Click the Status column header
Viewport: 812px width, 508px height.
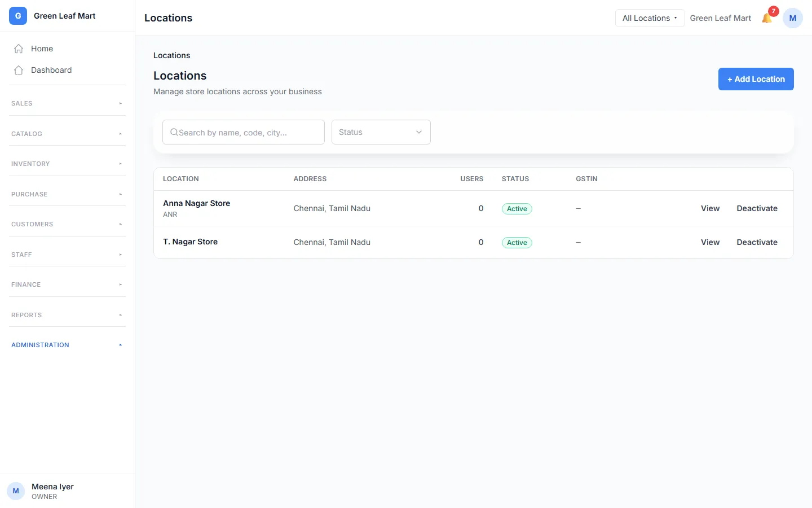[515, 179]
